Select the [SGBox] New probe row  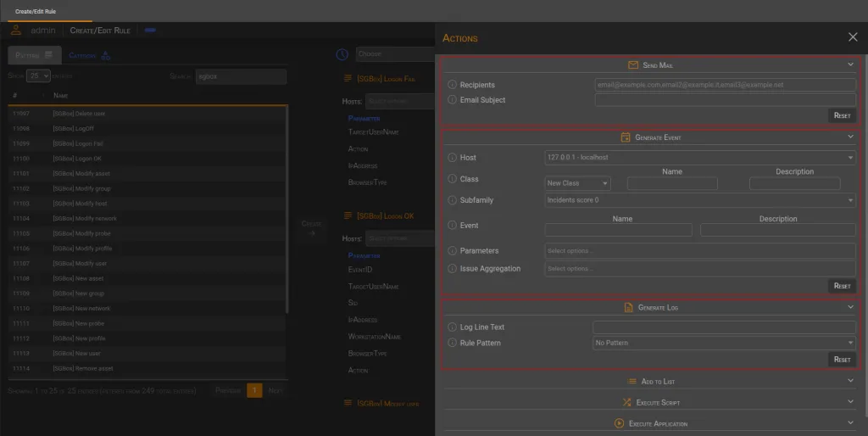tap(147, 323)
